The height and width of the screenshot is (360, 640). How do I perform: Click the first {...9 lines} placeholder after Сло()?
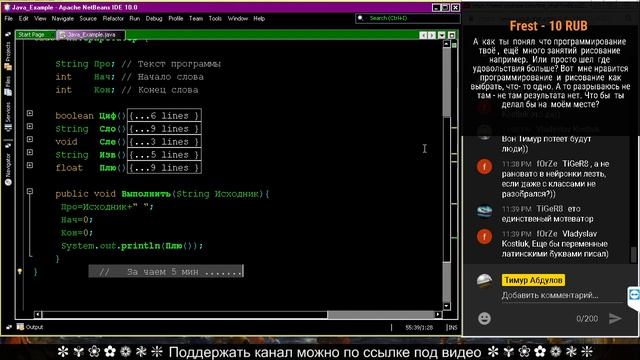[164, 129]
